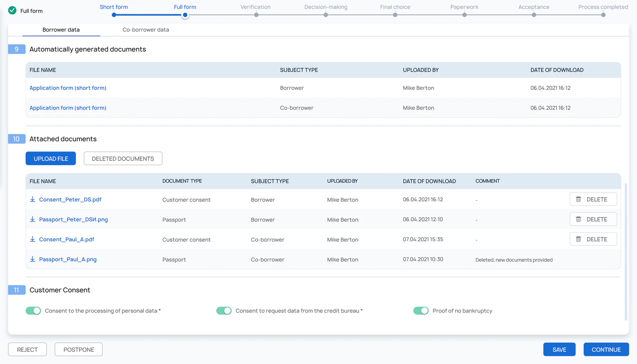
Task: Click Verification step marker in progress bar
Action: pos(256,15)
